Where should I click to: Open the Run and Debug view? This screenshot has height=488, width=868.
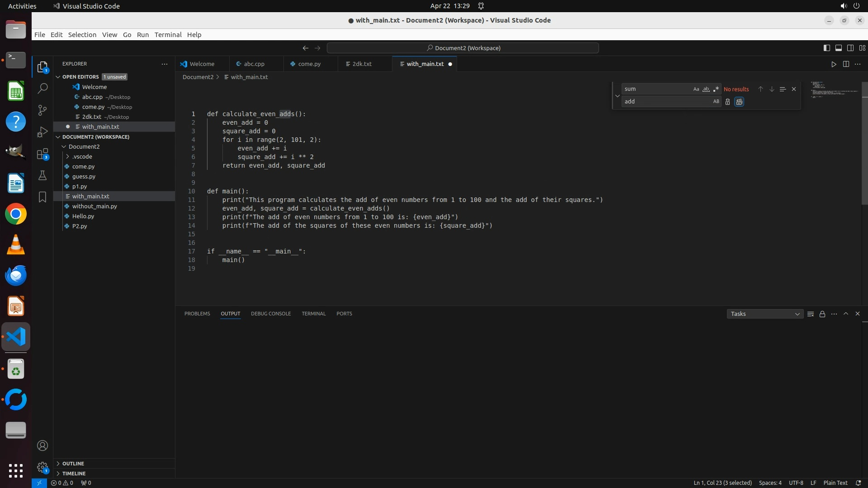point(42,132)
